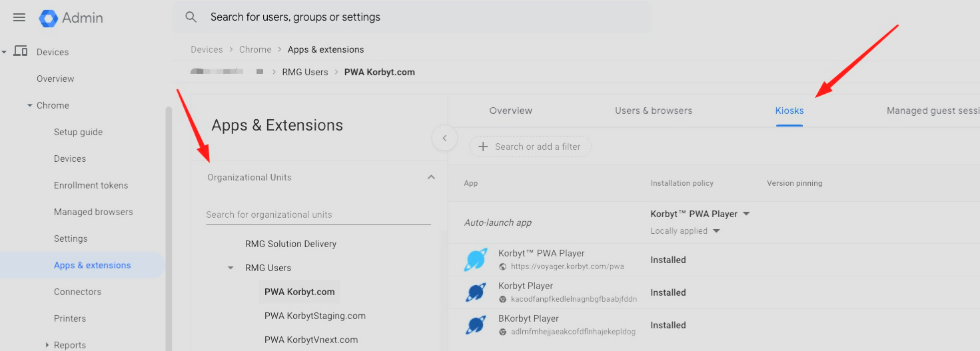
Task: Click the Korbyt™ PWA Player app icon
Action: coord(476,260)
